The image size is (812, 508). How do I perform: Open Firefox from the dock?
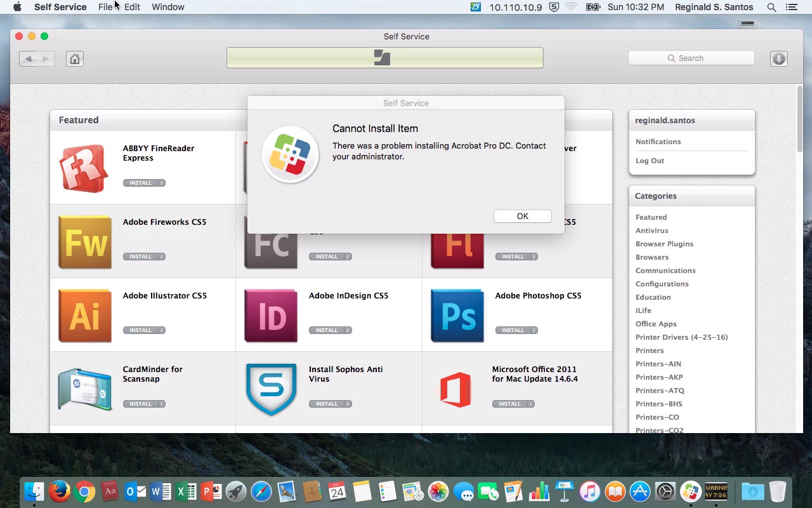59,491
